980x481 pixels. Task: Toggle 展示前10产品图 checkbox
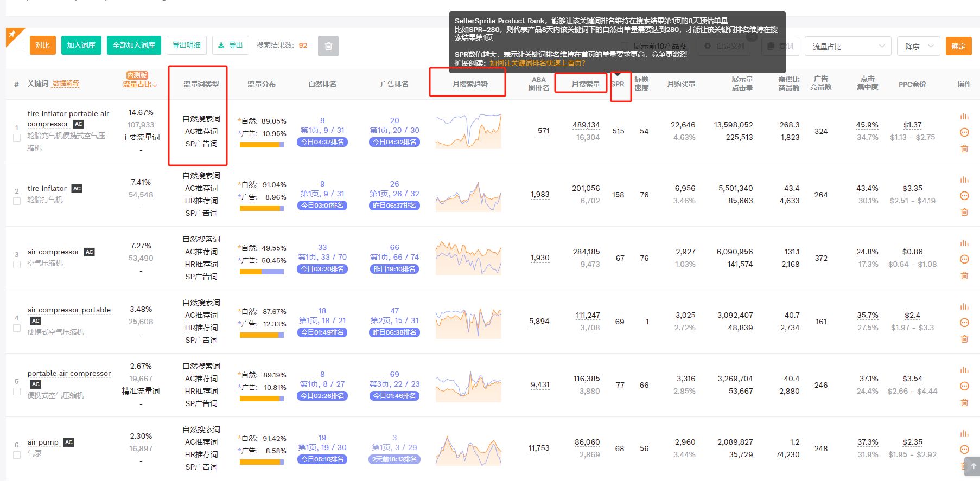click(625, 46)
